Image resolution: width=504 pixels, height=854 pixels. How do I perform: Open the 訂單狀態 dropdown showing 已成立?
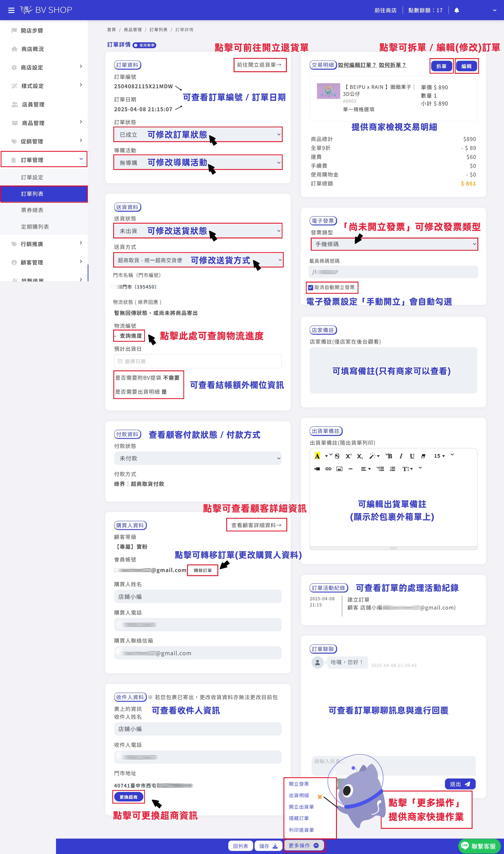click(x=198, y=135)
